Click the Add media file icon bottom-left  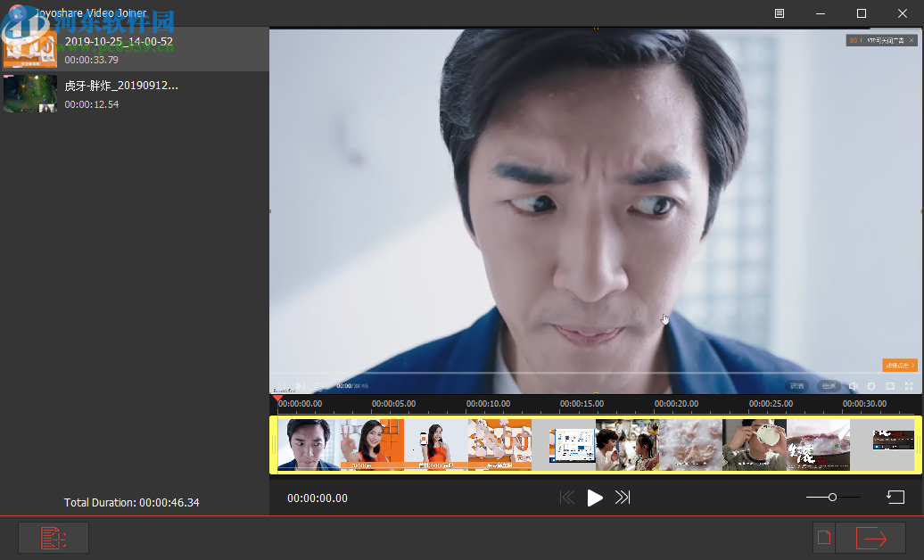(53, 537)
